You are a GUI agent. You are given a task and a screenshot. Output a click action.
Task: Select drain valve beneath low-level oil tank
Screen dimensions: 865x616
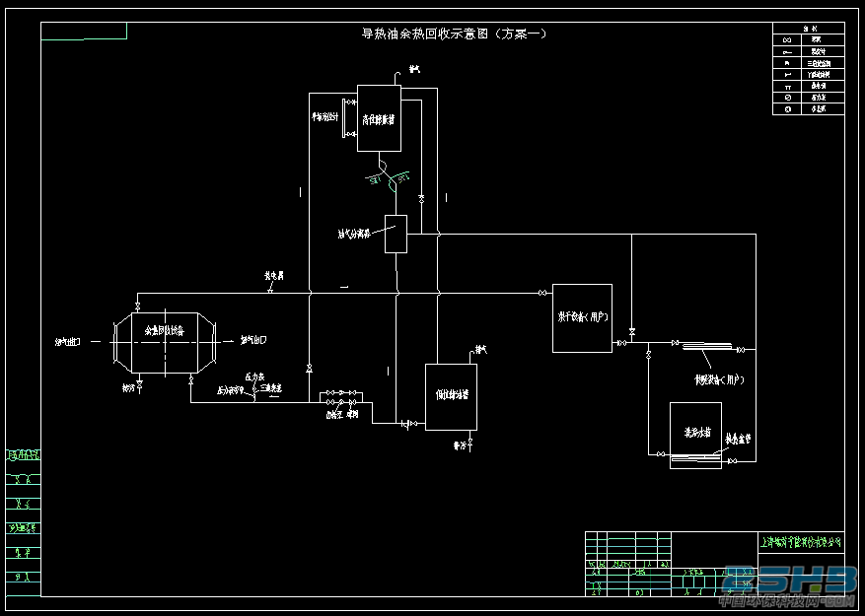click(x=470, y=443)
